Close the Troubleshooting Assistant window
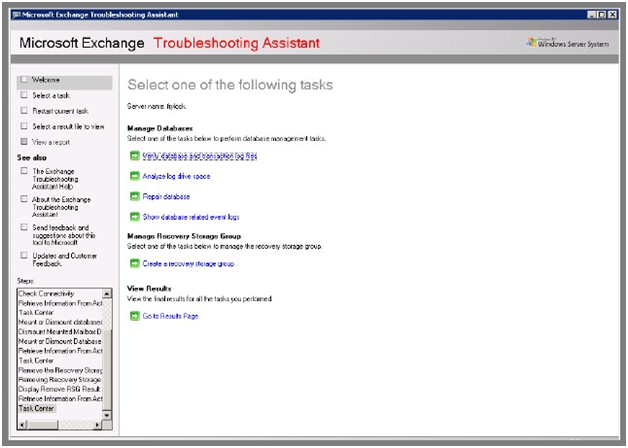 [612, 15]
